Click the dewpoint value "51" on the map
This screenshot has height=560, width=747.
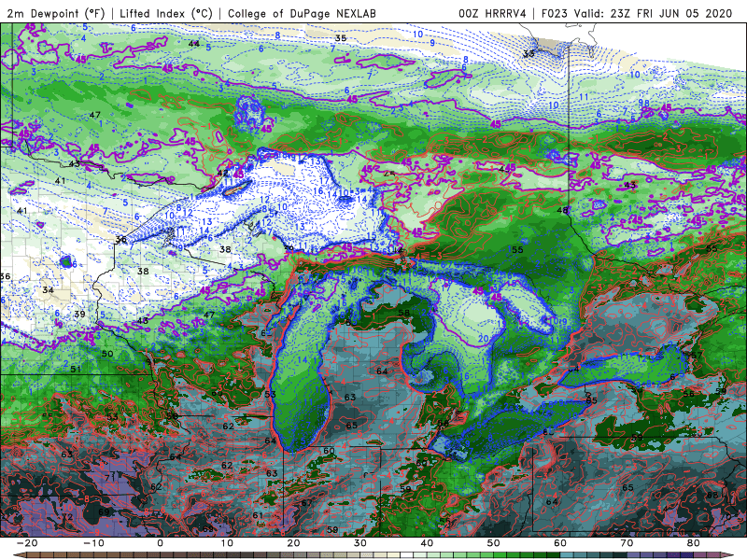[76, 369]
